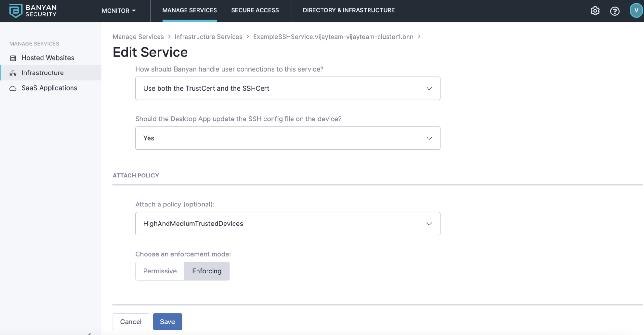Click the SaaS Applications cloud icon
644x335 pixels.
(x=13, y=88)
